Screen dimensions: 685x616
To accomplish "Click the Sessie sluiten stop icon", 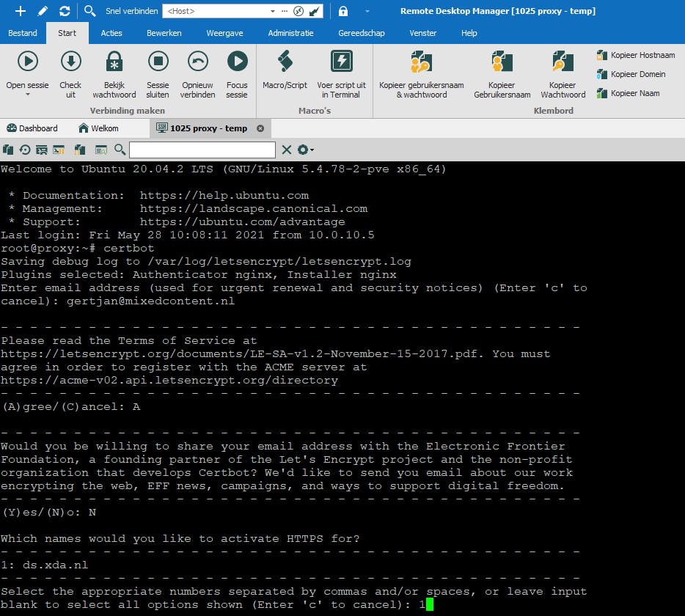I will [x=158, y=61].
